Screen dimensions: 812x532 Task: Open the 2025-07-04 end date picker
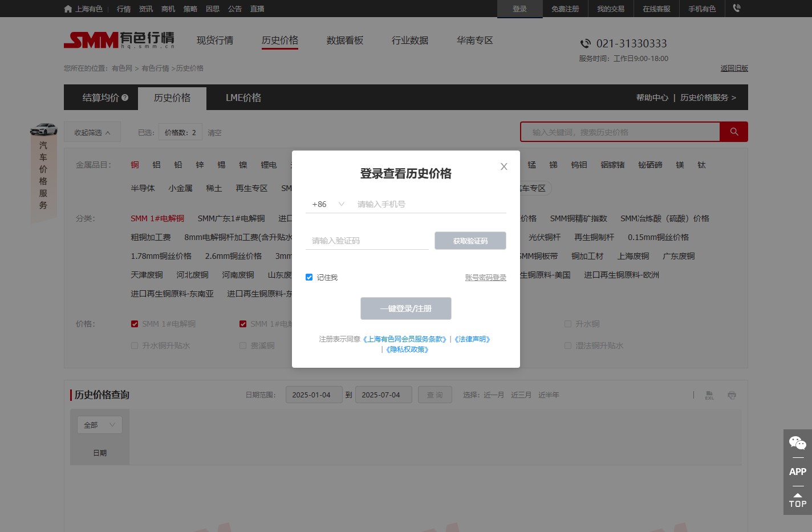pos(384,395)
